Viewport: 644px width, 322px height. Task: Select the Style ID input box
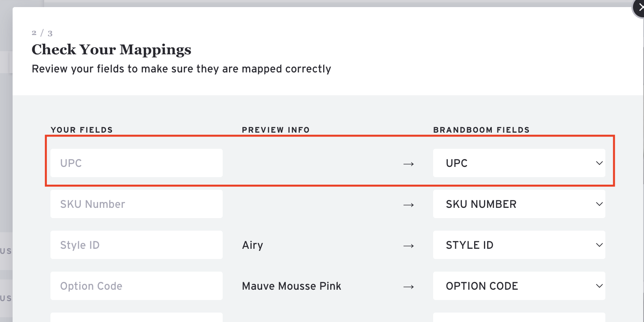tap(136, 245)
